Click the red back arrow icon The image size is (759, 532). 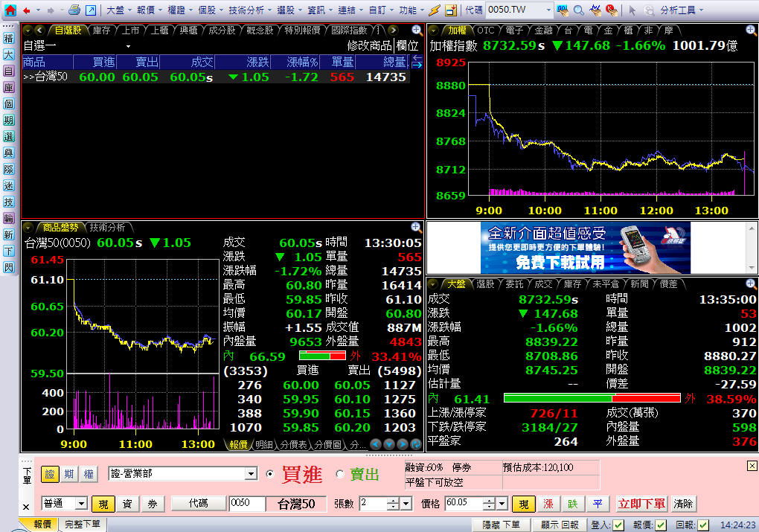point(27,10)
